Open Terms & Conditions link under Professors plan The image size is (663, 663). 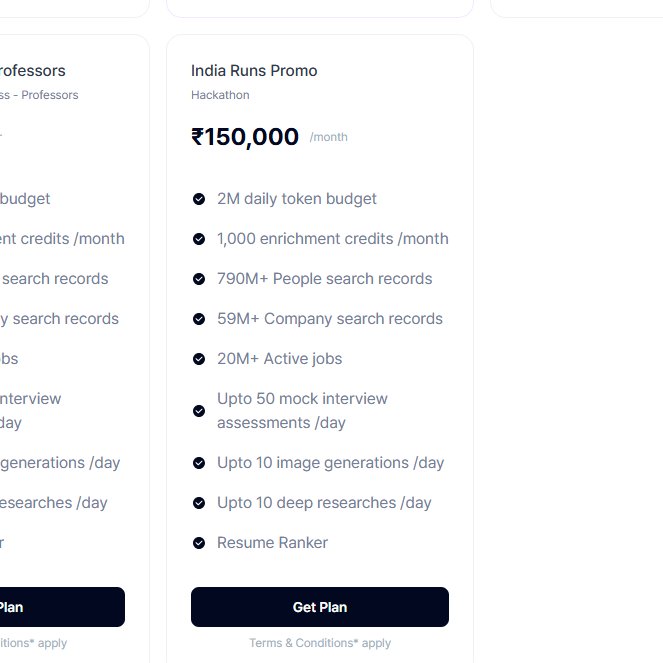[x=33, y=643]
